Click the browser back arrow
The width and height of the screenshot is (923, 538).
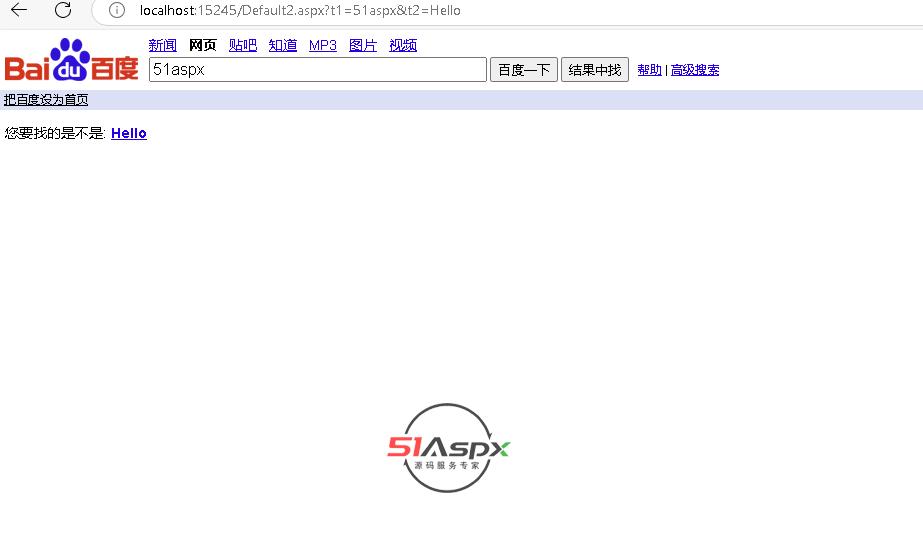point(19,10)
